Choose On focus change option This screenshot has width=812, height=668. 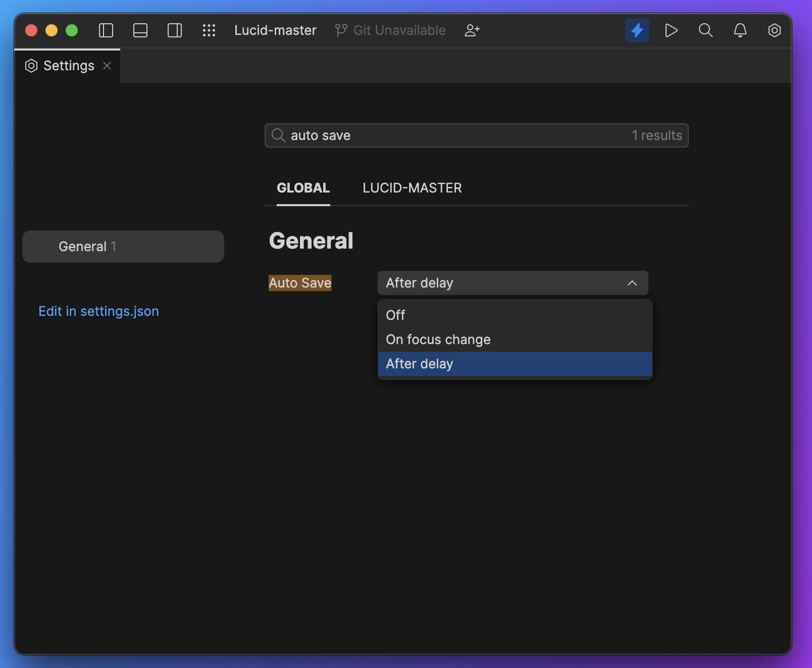click(438, 340)
